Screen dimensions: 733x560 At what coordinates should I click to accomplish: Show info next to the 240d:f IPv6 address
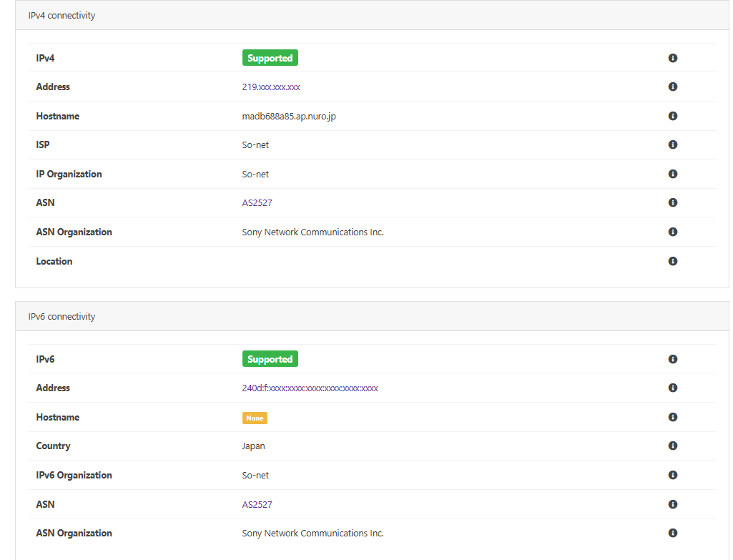click(673, 388)
